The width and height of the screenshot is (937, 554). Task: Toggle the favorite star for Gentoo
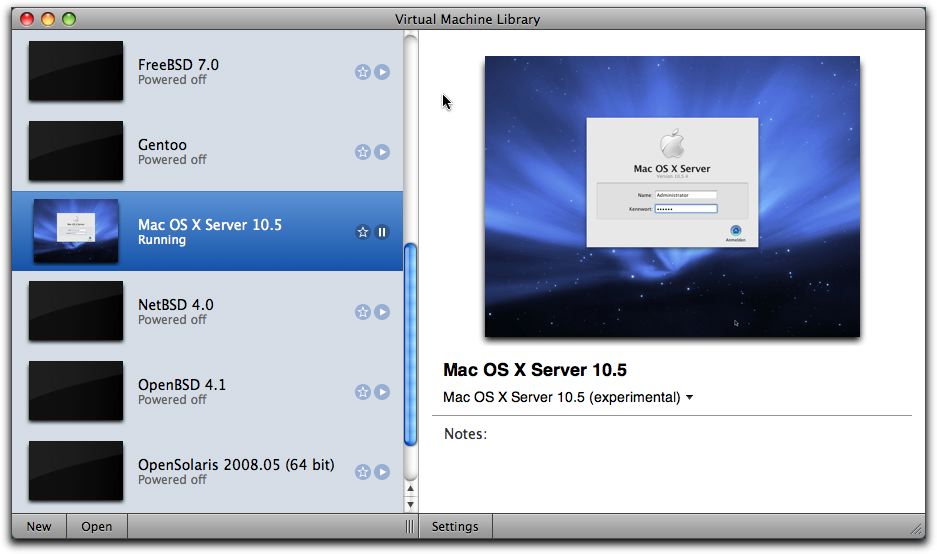[x=363, y=152]
